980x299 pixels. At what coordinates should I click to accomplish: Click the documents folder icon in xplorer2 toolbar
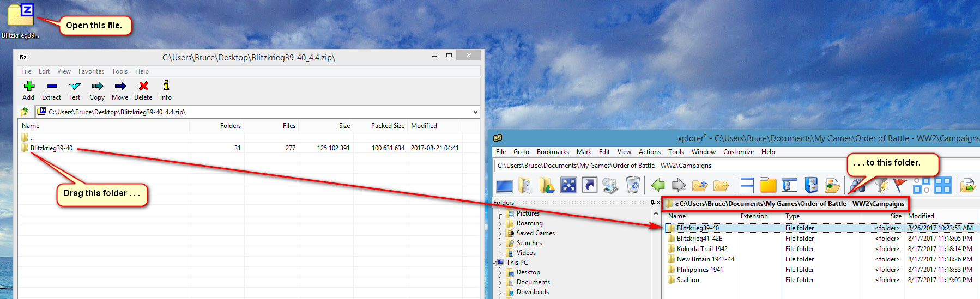point(525,186)
